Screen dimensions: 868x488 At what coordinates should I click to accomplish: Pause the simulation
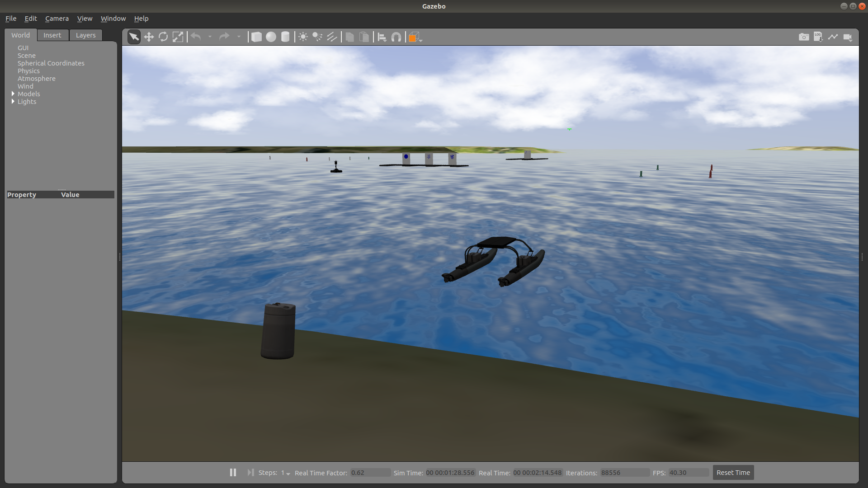click(233, 472)
